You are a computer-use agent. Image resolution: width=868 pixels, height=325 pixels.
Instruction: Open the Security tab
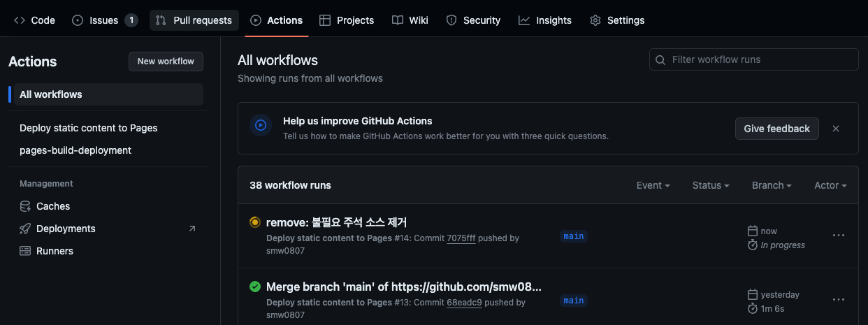pos(474,20)
